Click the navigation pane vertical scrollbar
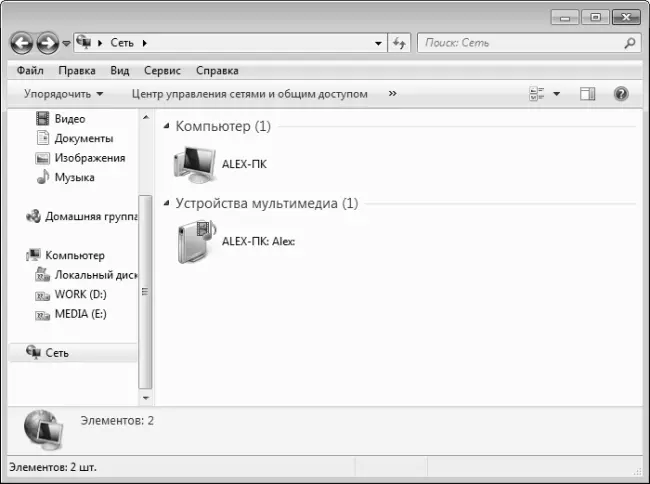Image resolution: width=650 pixels, height=484 pixels. [x=146, y=290]
